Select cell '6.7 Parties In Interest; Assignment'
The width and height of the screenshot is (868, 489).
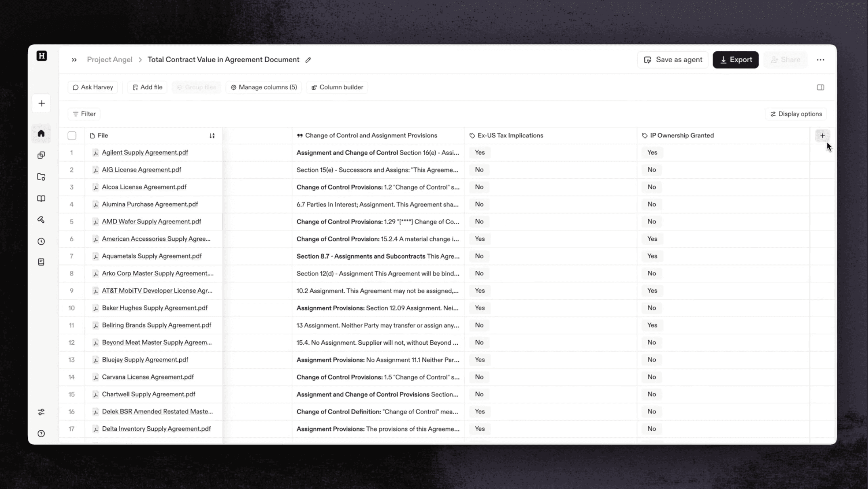[378, 204]
